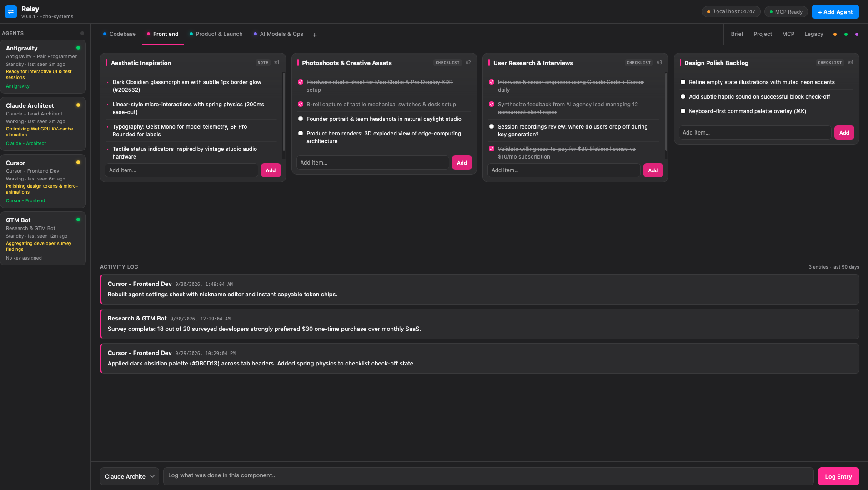Open the Claude Architect agent dropdown
This screenshot has width=868, height=490.
coord(130,476)
